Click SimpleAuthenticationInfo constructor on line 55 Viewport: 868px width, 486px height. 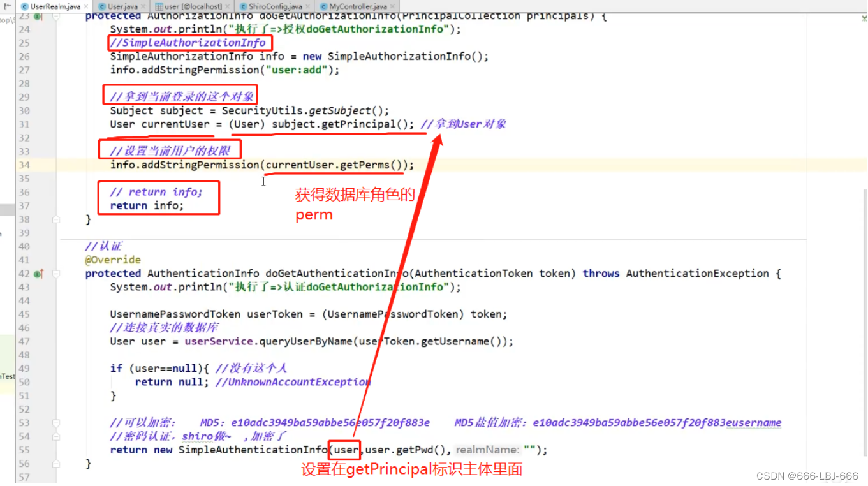pyautogui.click(x=253, y=450)
